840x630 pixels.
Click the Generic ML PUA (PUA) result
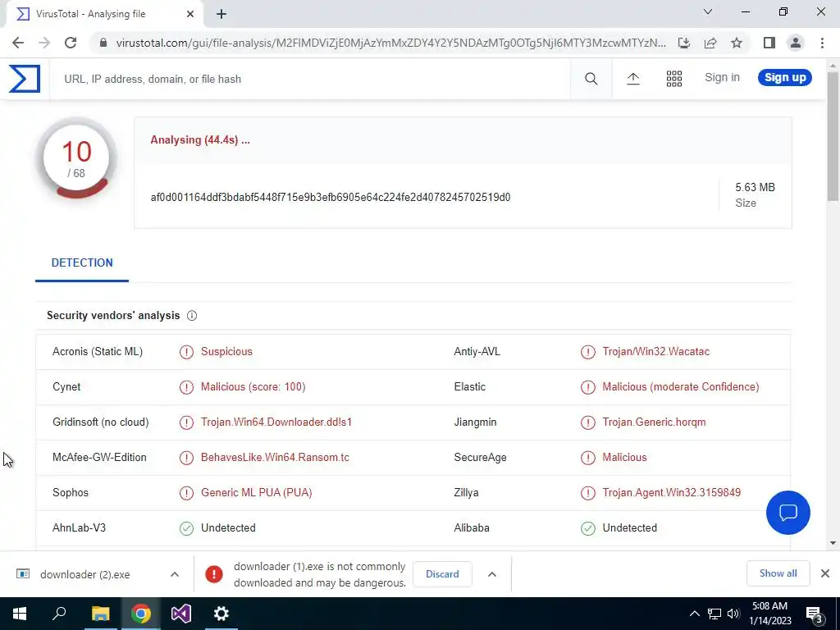pos(256,493)
